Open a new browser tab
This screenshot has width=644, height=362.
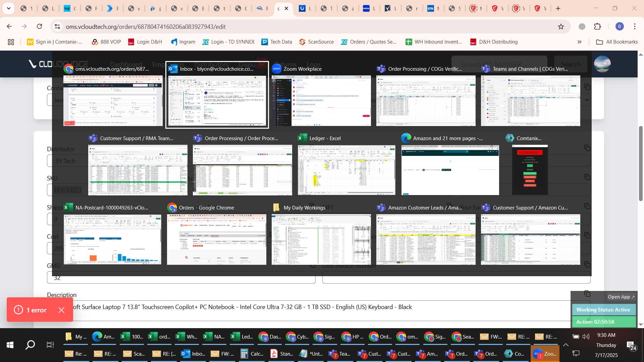(558, 8)
